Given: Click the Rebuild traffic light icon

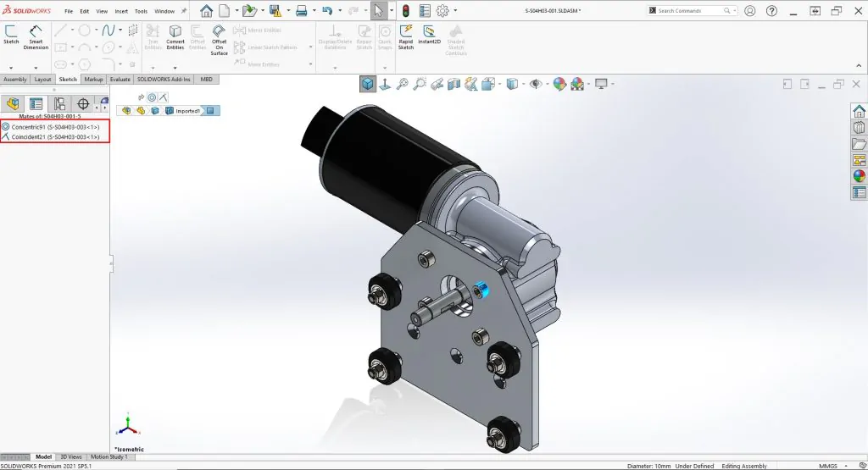Looking at the screenshot, I should click(406, 10).
